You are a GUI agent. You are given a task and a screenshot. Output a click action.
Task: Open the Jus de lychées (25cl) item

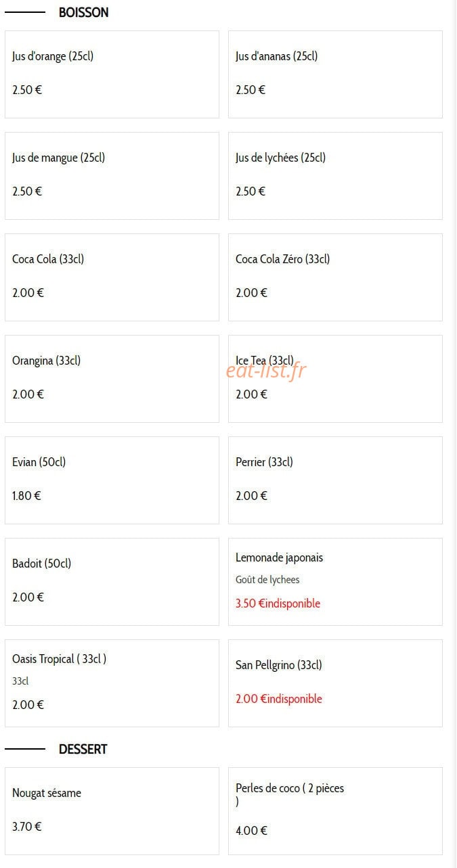tap(335, 176)
